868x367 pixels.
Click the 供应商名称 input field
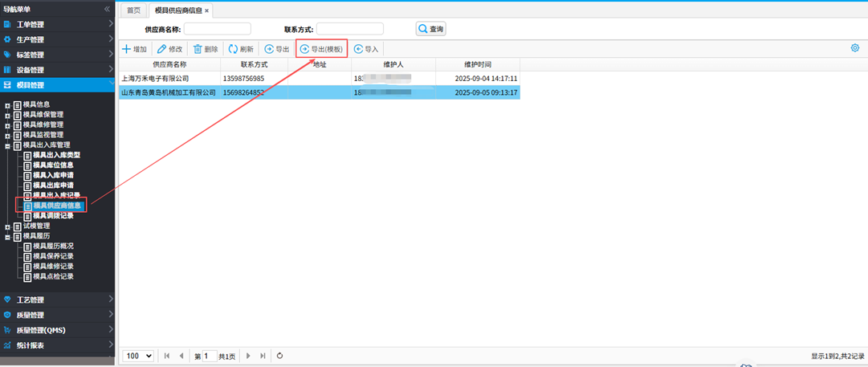click(217, 29)
